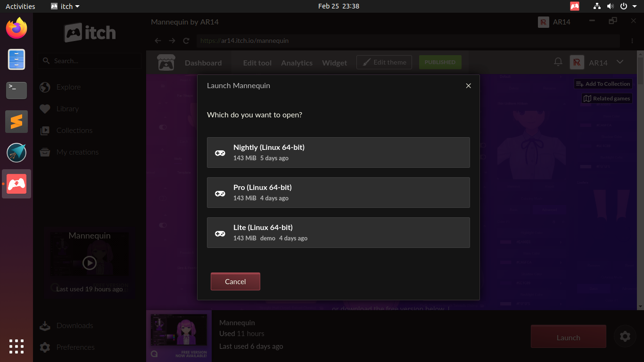Open Firefox from the dock
The image size is (644, 362).
pyautogui.click(x=17, y=28)
